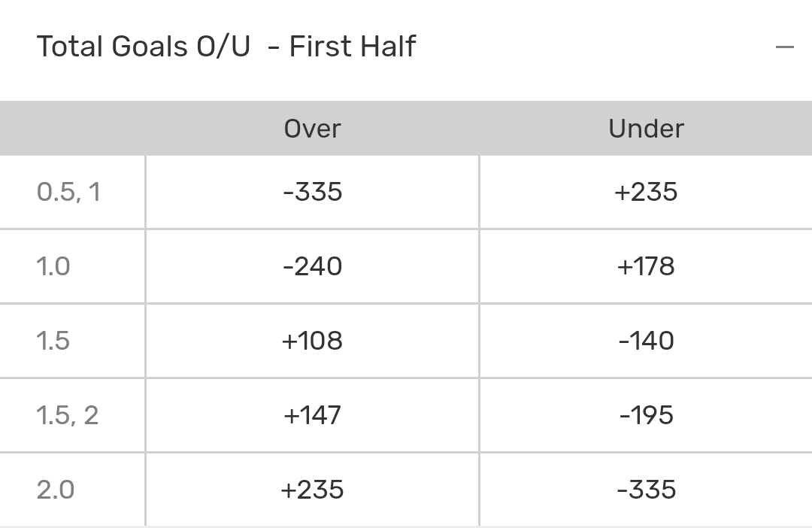Click the 2.0 goal line label

coord(56,490)
